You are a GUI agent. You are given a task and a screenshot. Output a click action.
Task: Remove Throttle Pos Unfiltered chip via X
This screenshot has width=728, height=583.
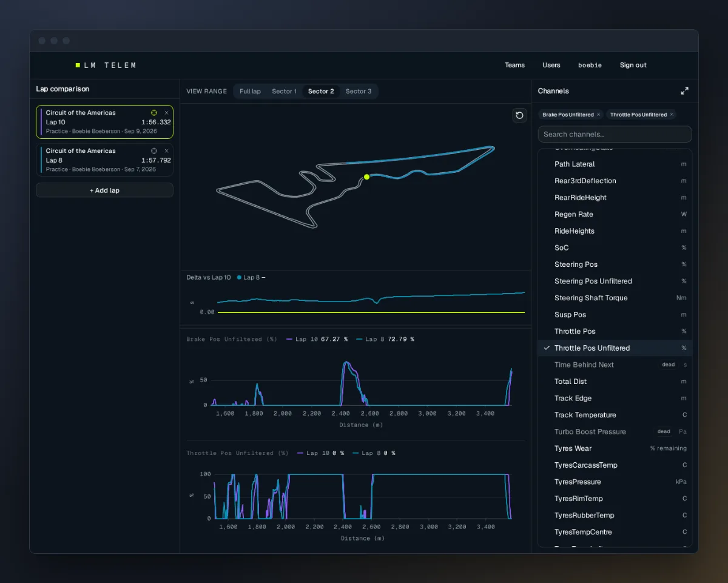672,115
